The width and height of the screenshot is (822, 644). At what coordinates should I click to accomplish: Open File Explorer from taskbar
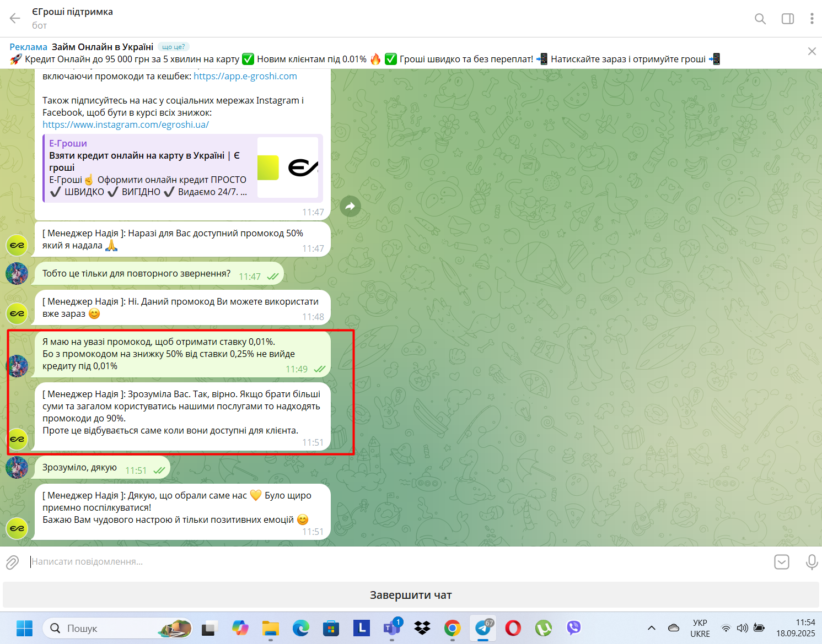coord(270,628)
